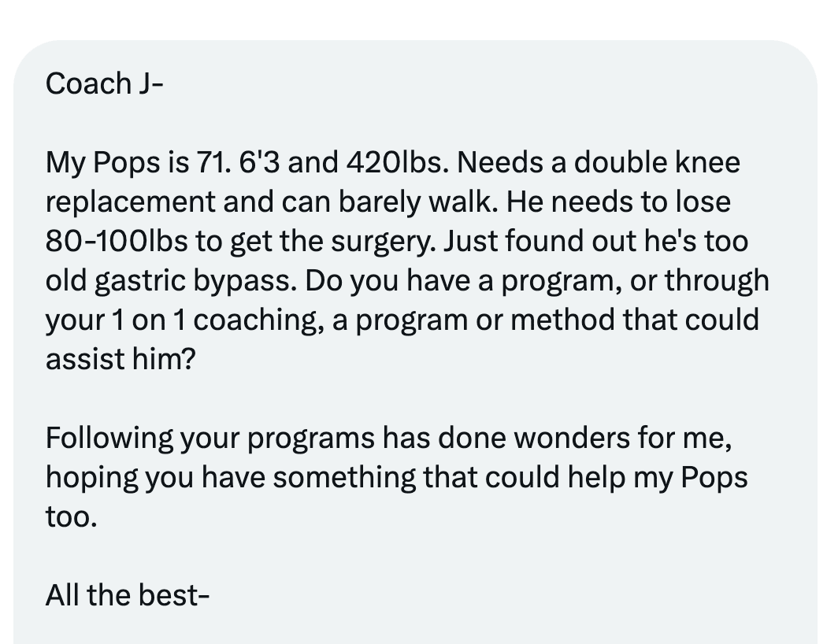The image size is (827, 644).
Task: Click the "Coach J-" greeting text
Action: 104,83
